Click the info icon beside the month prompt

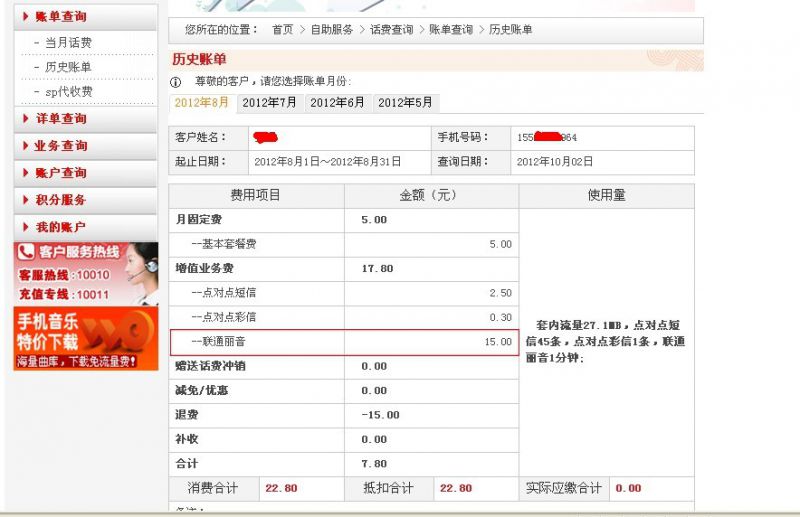[x=175, y=82]
